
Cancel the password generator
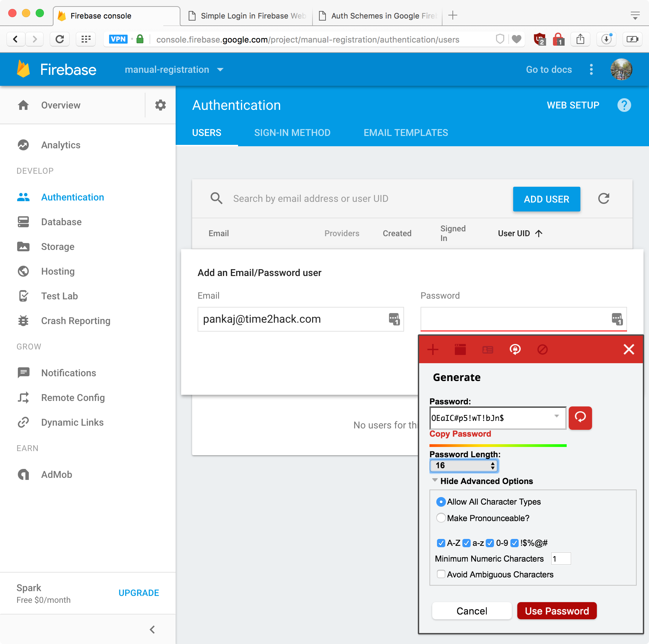tap(472, 611)
